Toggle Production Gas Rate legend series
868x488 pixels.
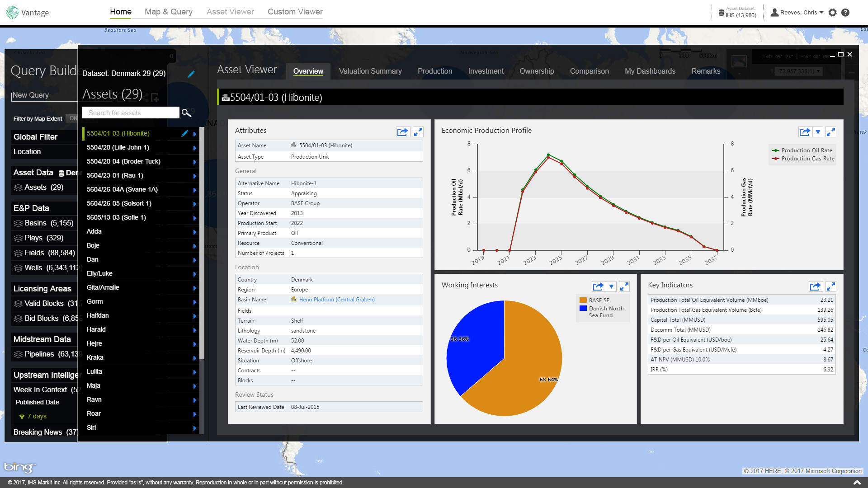coord(803,159)
